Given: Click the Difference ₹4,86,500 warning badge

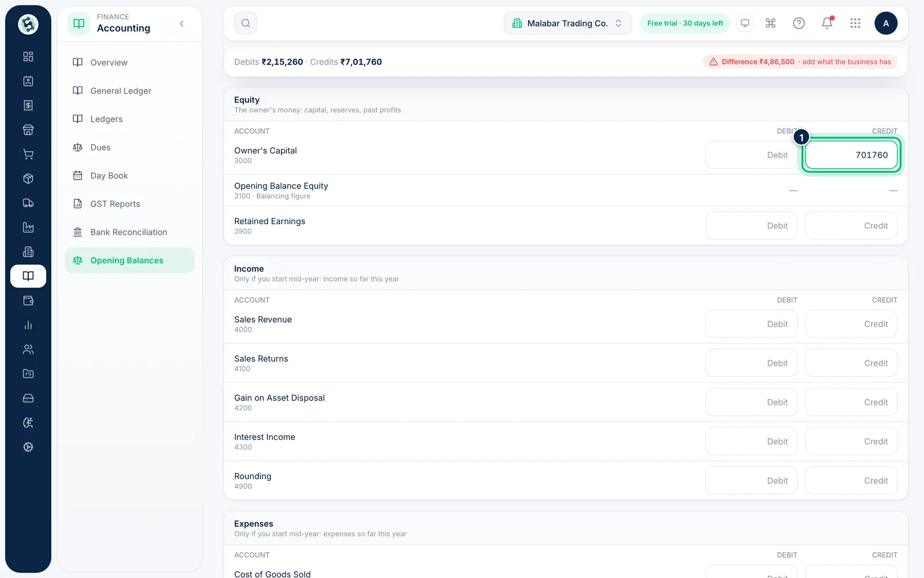Looking at the screenshot, I should pyautogui.click(x=800, y=62).
